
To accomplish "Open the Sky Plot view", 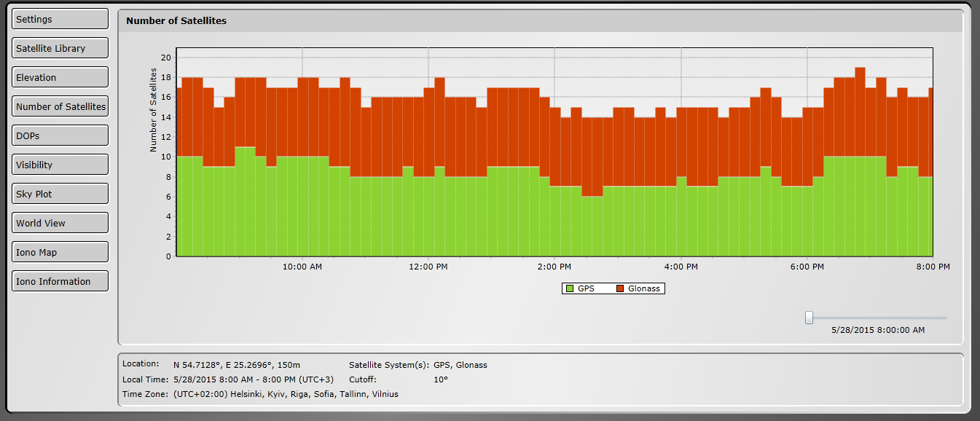I will (60, 194).
